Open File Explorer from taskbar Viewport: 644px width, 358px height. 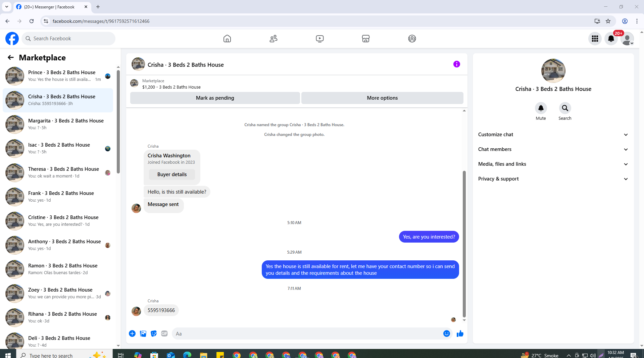click(204, 355)
